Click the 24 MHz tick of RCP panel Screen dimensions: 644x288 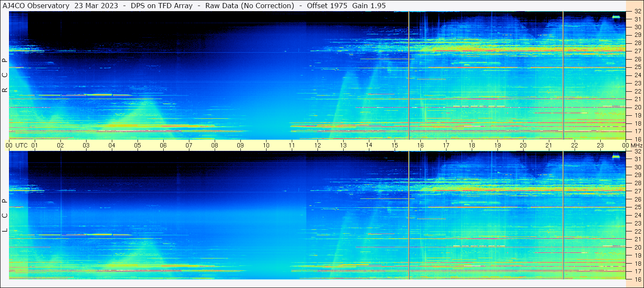click(x=638, y=75)
